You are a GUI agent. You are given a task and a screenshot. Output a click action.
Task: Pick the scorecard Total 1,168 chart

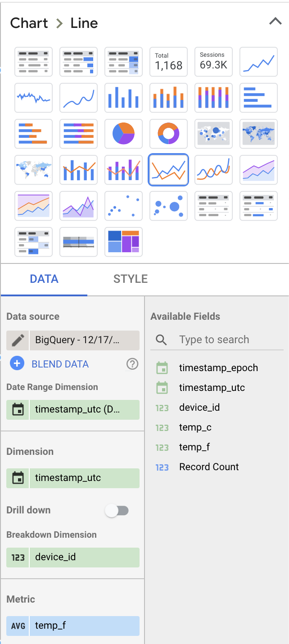pyautogui.click(x=168, y=62)
